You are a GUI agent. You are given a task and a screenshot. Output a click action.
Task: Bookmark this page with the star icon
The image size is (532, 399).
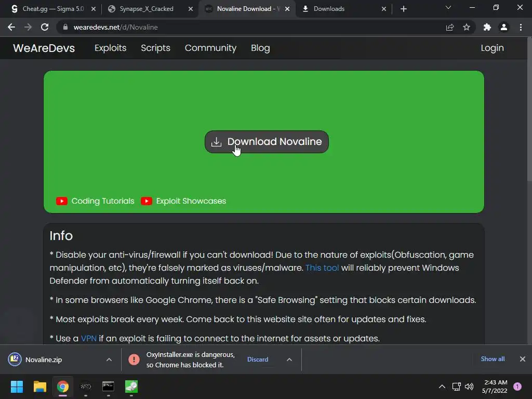(x=467, y=27)
